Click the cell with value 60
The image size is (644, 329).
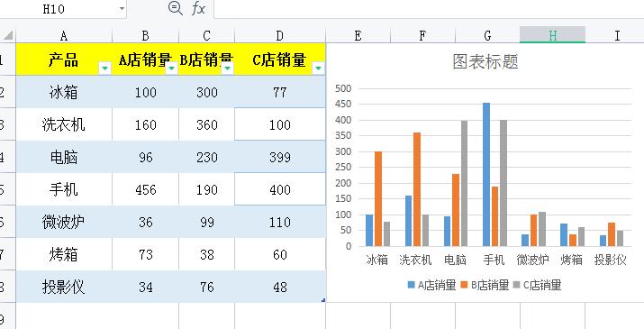point(280,254)
